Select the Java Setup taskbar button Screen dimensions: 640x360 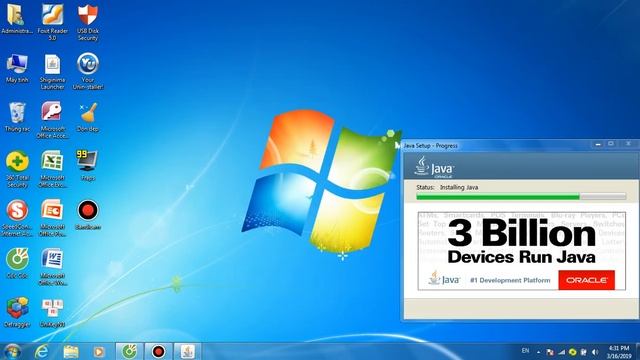click(187, 351)
